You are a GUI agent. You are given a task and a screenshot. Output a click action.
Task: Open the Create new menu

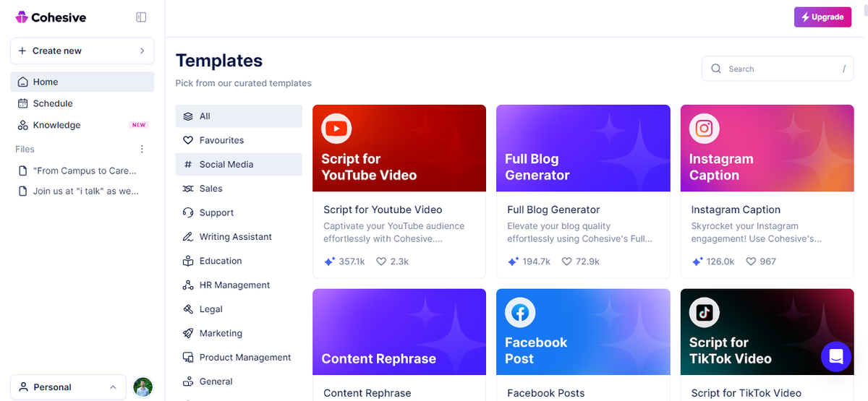tap(82, 51)
